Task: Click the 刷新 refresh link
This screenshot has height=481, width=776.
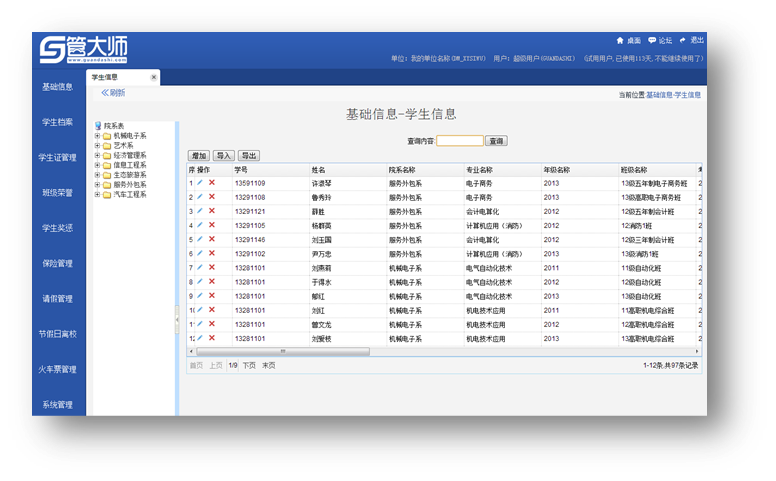Action: click(x=113, y=93)
